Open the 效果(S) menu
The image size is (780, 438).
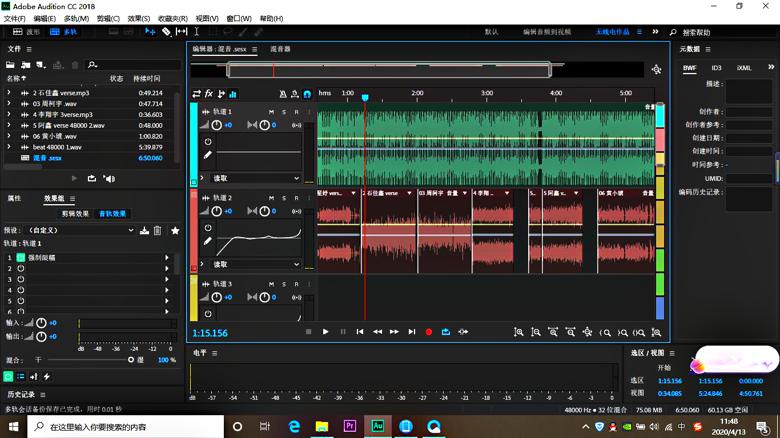[x=139, y=19]
